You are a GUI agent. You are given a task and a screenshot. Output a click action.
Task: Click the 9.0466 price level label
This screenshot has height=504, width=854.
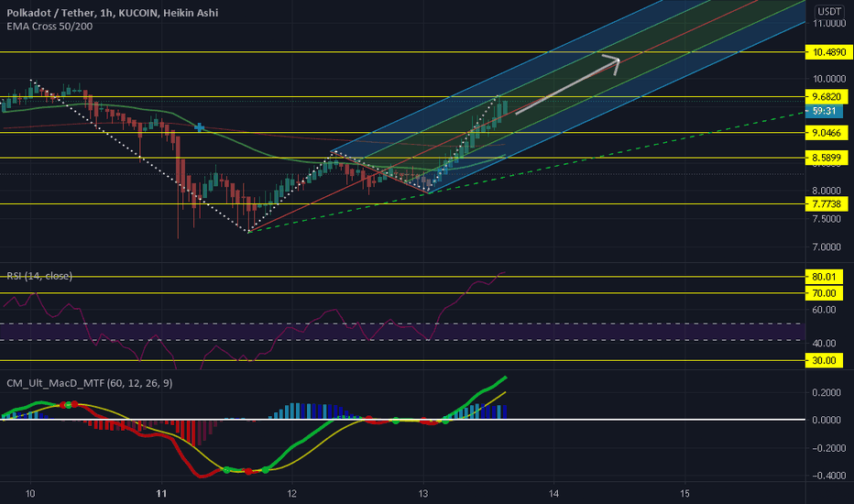tap(827, 132)
